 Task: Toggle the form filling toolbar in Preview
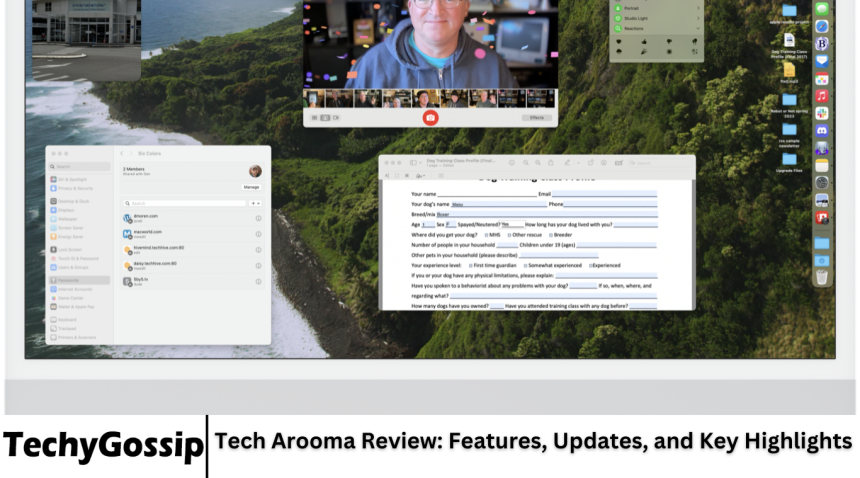pos(619,163)
